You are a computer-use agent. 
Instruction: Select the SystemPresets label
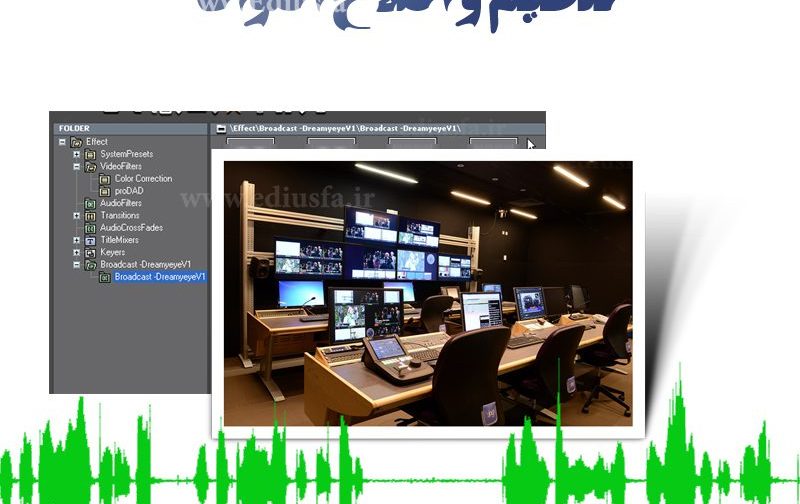(x=127, y=154)
